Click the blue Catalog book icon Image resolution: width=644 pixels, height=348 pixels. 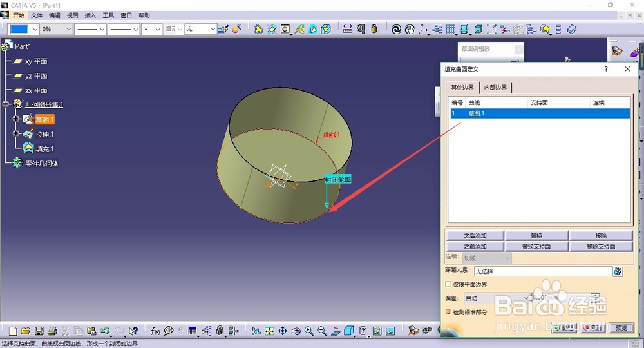pos(572,29)
